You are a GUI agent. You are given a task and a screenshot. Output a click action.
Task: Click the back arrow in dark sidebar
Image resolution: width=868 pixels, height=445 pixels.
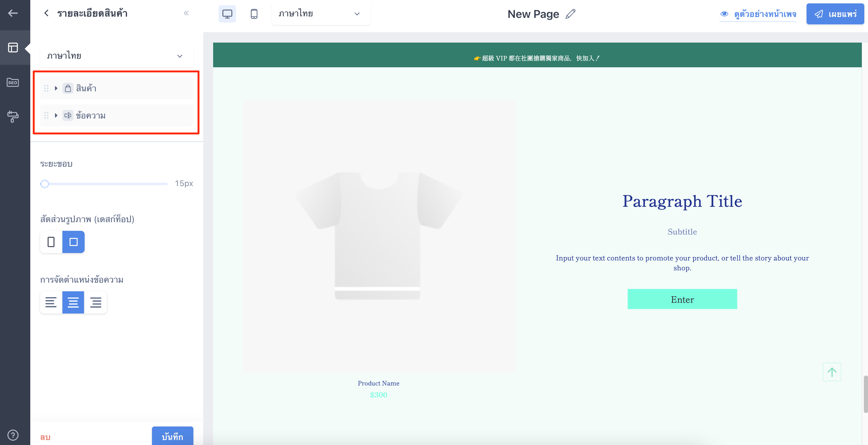[x=13, y=13]
